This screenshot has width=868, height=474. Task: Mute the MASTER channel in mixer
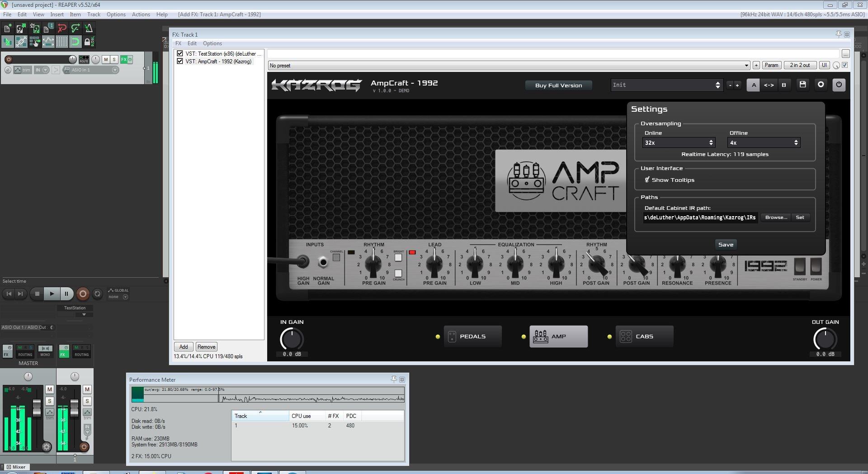point(50,389)
